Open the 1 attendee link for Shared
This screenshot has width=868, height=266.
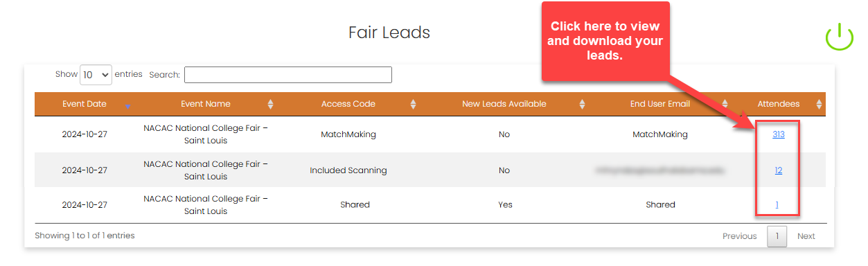[x=777, y=204]
